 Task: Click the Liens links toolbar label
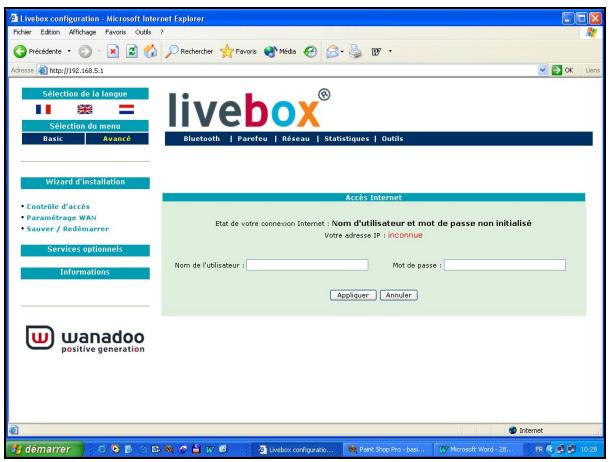(x=592, y=70)
